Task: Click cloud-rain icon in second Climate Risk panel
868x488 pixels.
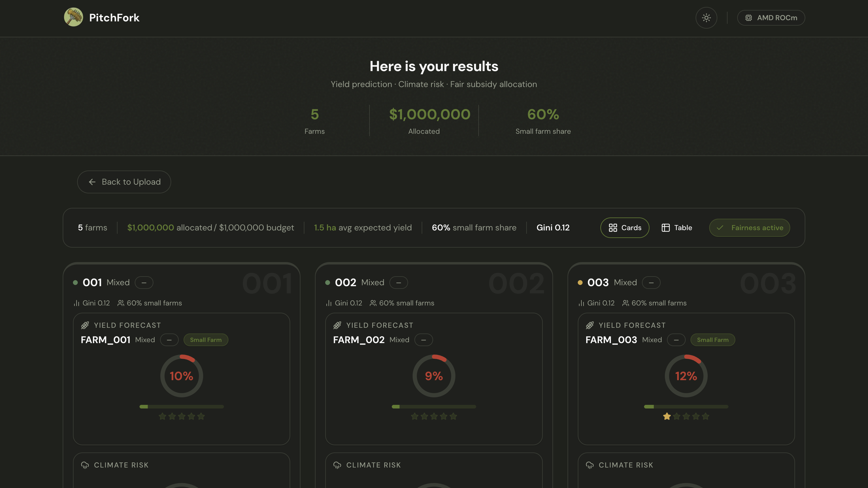Action: click(337, 465)
